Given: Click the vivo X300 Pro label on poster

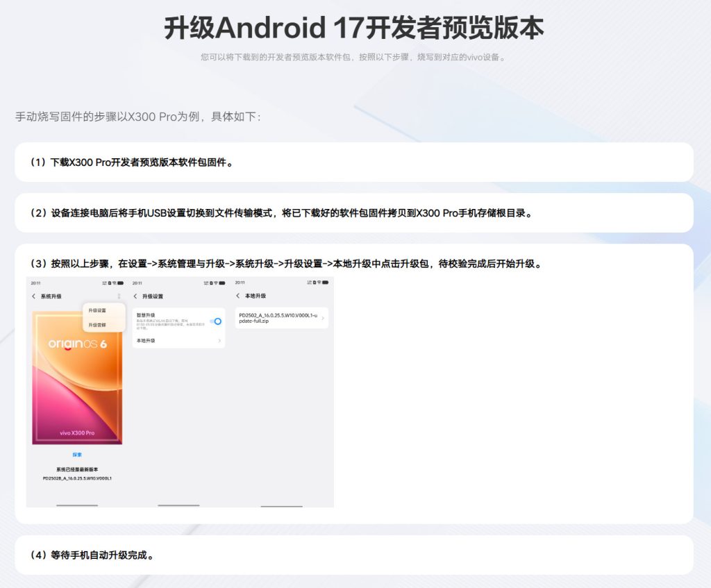Looking at the screenshot, I should [x=77, y=433].
